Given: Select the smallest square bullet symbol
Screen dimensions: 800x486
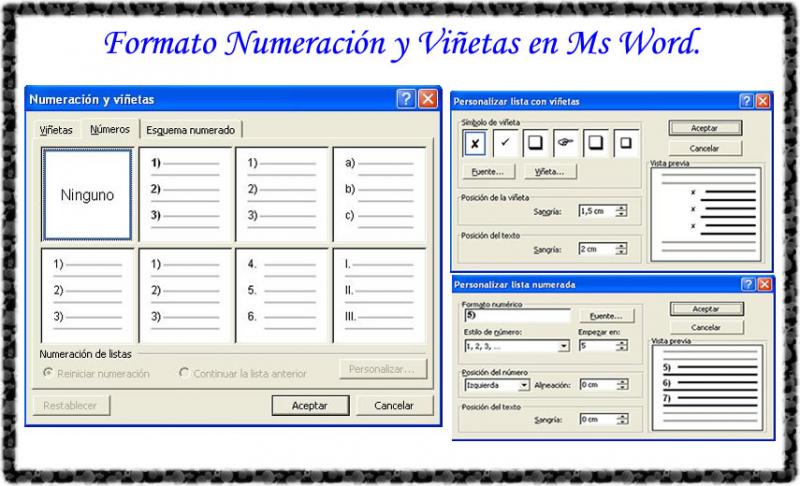Looking at the screenshot, I should coord(626,143).
